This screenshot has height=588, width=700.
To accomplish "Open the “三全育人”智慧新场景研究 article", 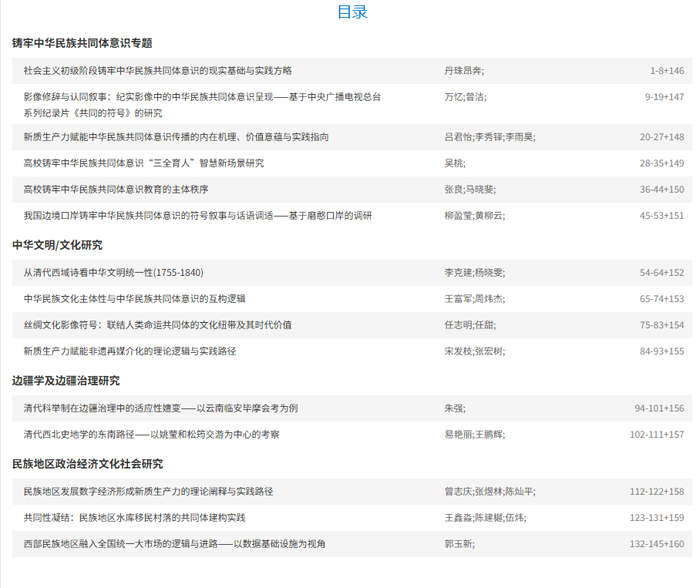I will [x=144, y=163].
